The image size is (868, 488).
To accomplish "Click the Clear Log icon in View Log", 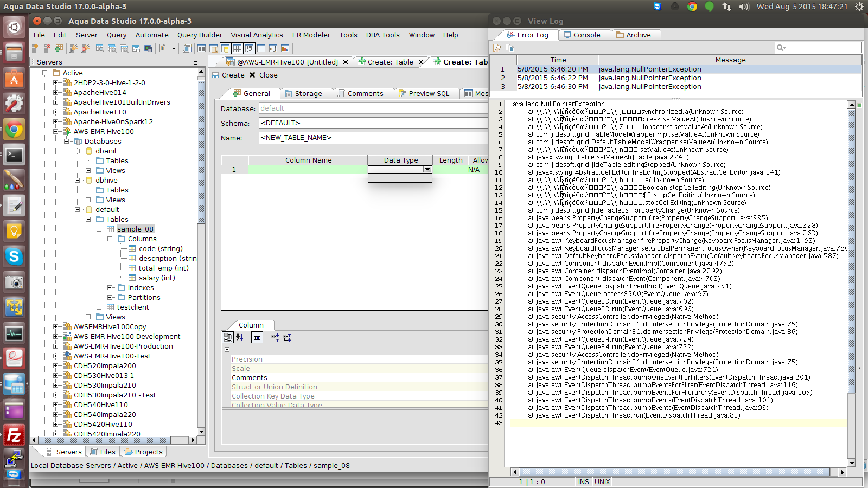I will 497,48.
